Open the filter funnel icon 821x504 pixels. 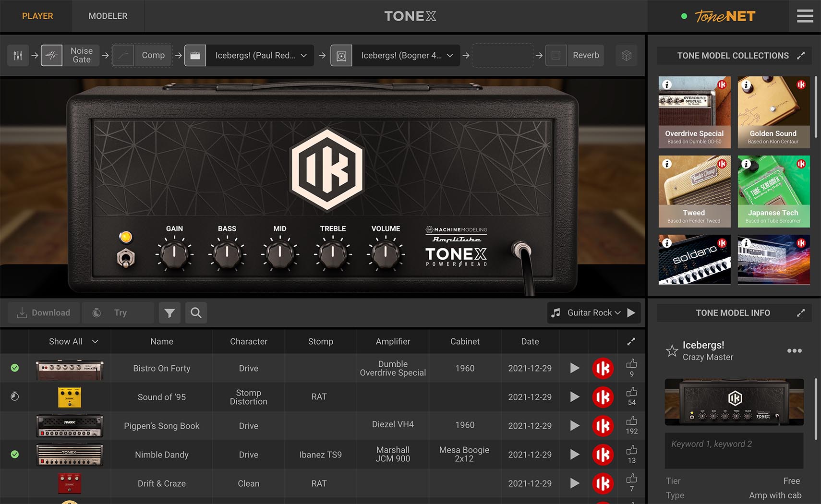tap(169, 313)
